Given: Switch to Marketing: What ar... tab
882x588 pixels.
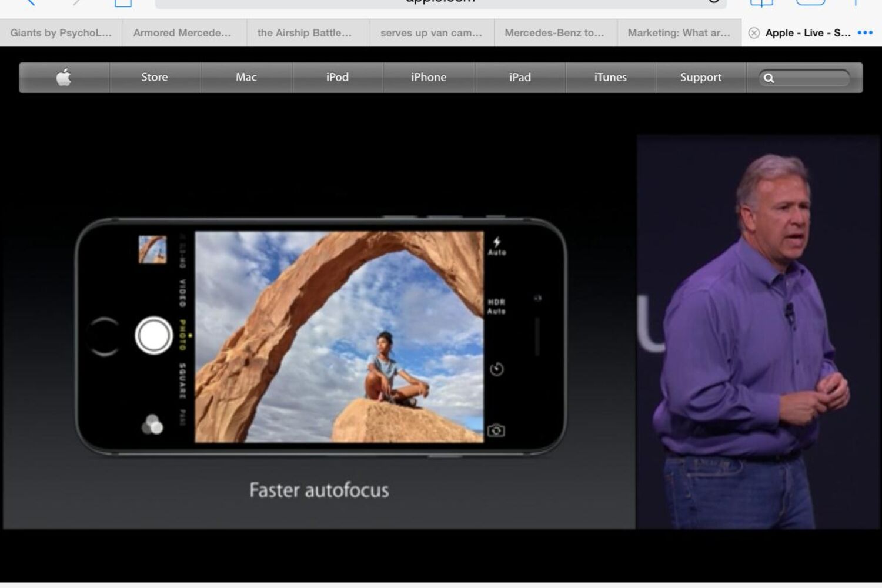Looking at the screenshot, I should click(679, 33).
